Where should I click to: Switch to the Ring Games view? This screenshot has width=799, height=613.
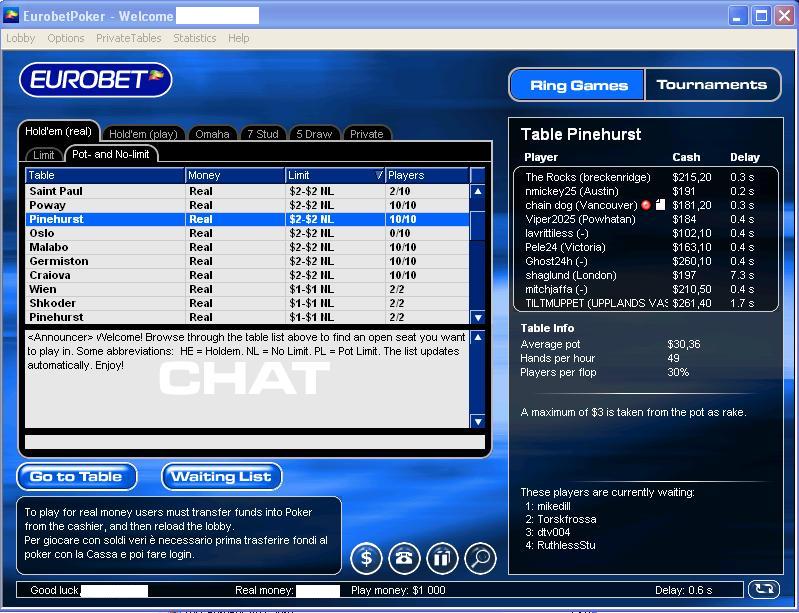click(578, 85)
